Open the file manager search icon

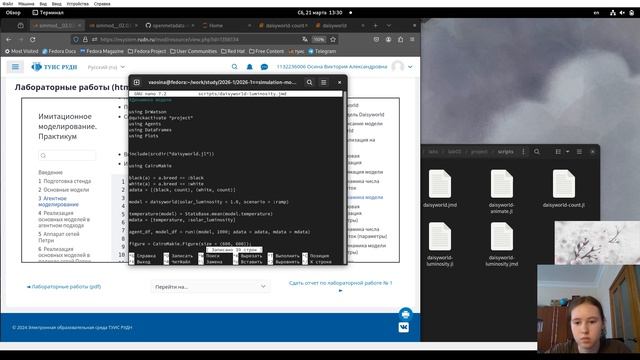tap(537, 151)
